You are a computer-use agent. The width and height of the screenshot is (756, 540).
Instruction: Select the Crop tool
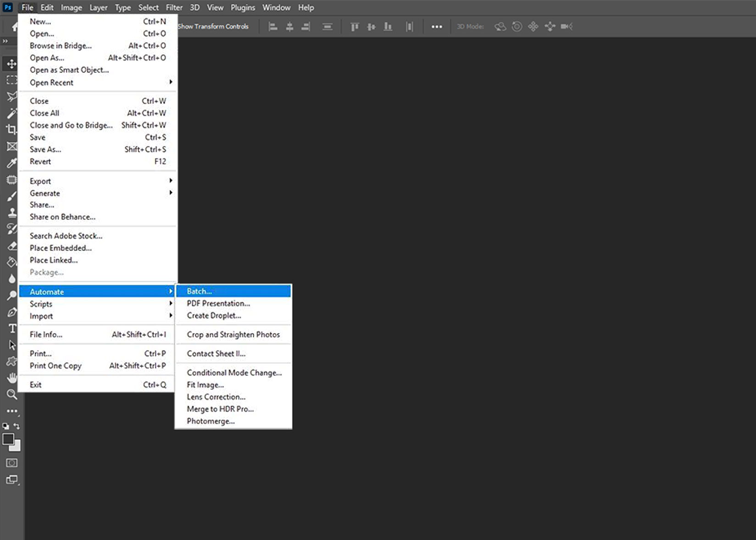click(11, 130)
